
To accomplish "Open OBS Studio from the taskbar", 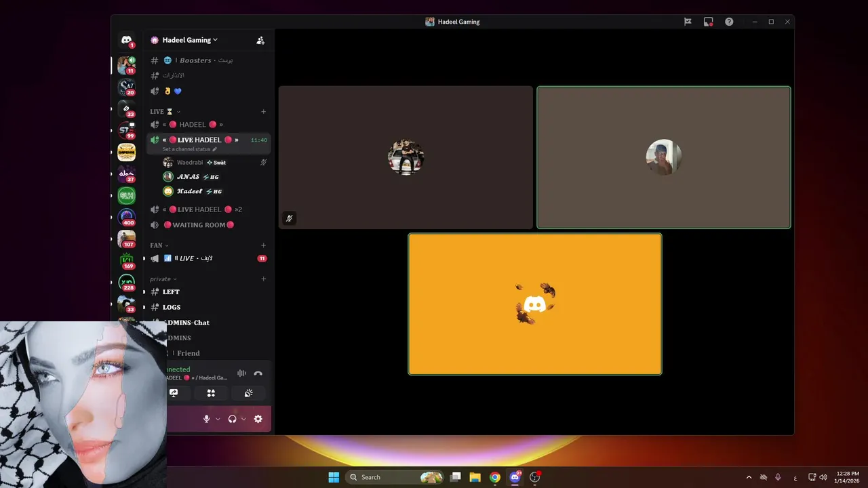I will [x=534, y=477].
